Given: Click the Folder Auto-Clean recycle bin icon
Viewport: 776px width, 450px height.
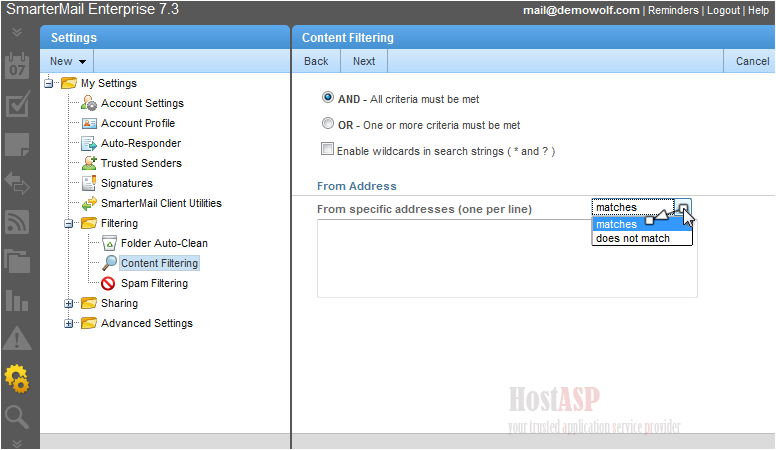Looking at the screenshot, I should [109, 243].
